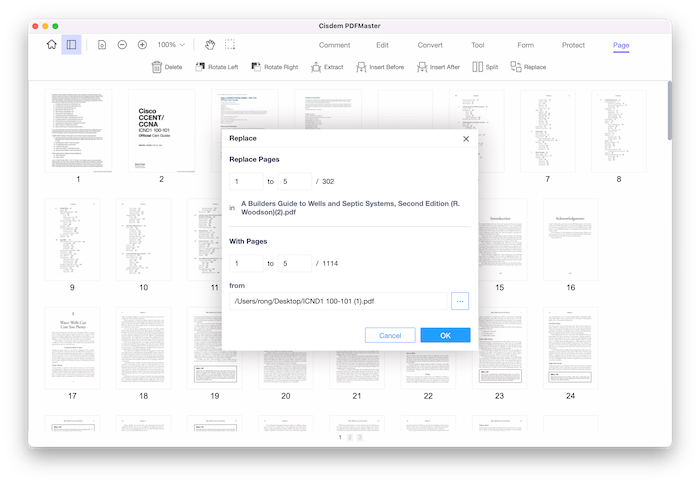
Task: Open the Comment tab
Action: pyautogui.click(x=334, y=45)
